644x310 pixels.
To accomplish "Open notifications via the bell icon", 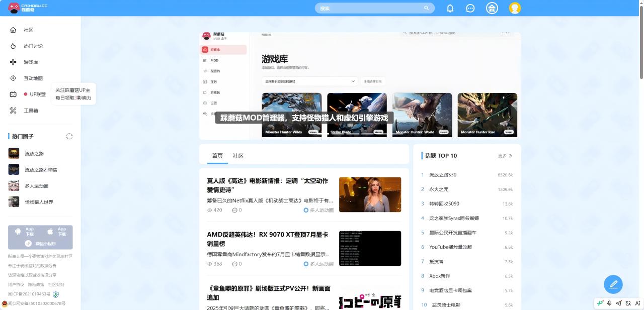I will point(450,8).
